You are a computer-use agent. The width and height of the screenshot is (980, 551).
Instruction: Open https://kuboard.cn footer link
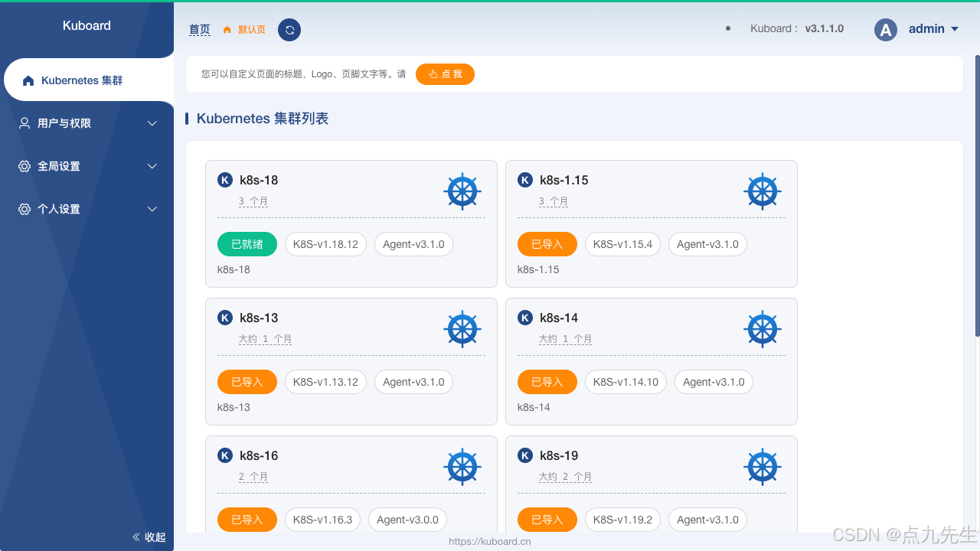(x=490, y=541)
